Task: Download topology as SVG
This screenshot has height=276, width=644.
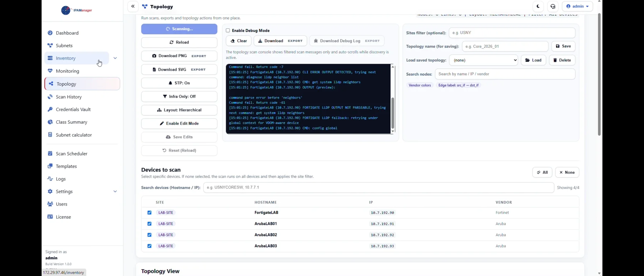Action: pyautogui.click(x=179, y=70)
